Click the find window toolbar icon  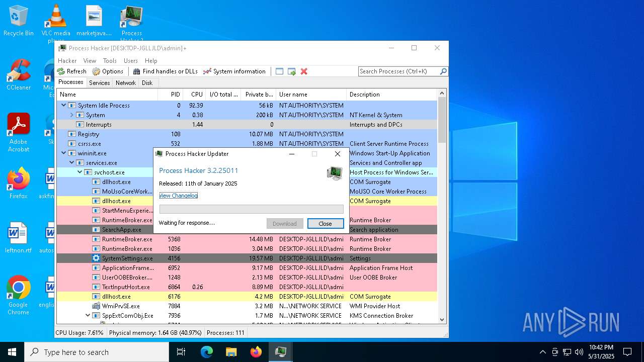coord(280,71)
